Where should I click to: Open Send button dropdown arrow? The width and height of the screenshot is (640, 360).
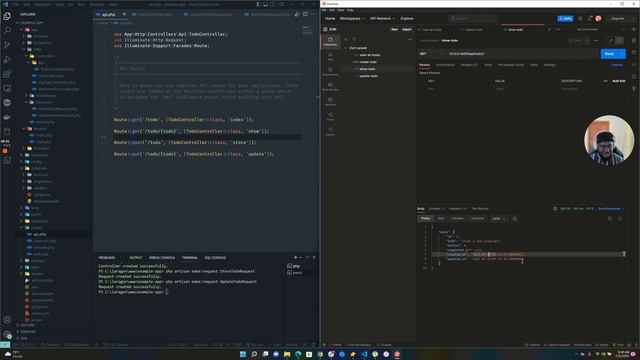coord(622,53)
